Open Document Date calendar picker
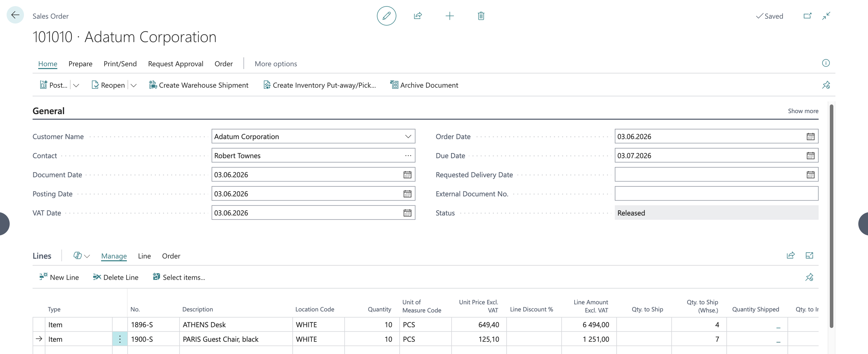 (407, 175)
